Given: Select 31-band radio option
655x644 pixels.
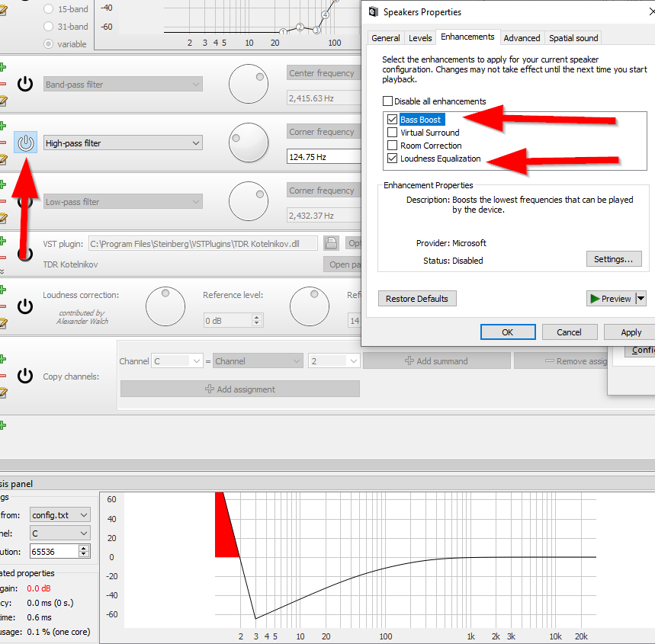Looking at the screenshot, I should pyautogui.click(x=49, y=27).
